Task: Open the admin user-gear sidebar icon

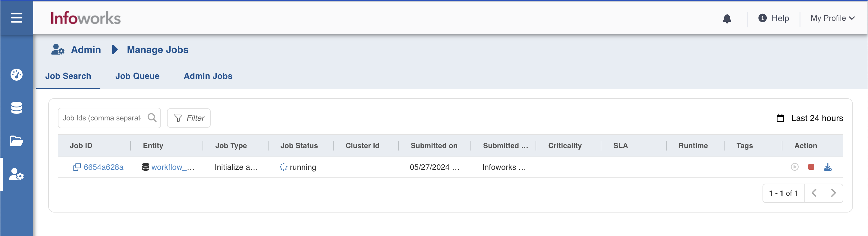Action: (x=16, y=174)
